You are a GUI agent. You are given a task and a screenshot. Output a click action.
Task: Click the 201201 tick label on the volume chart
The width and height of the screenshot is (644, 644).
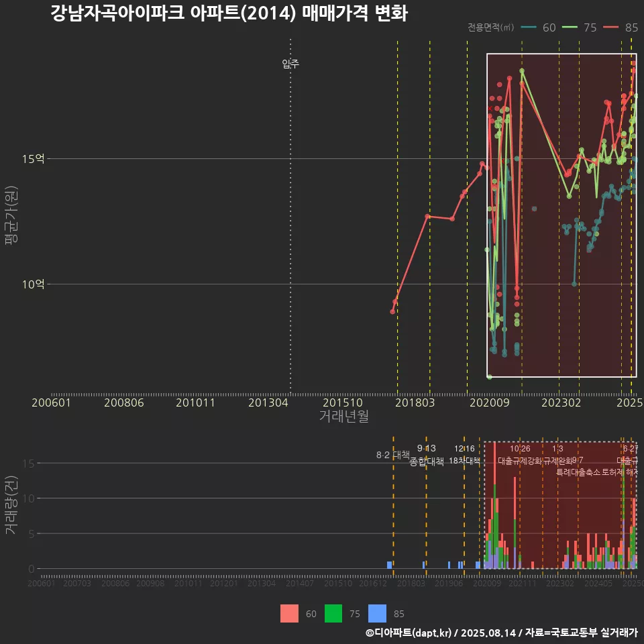pyautogui.click(x=224, y=583)
